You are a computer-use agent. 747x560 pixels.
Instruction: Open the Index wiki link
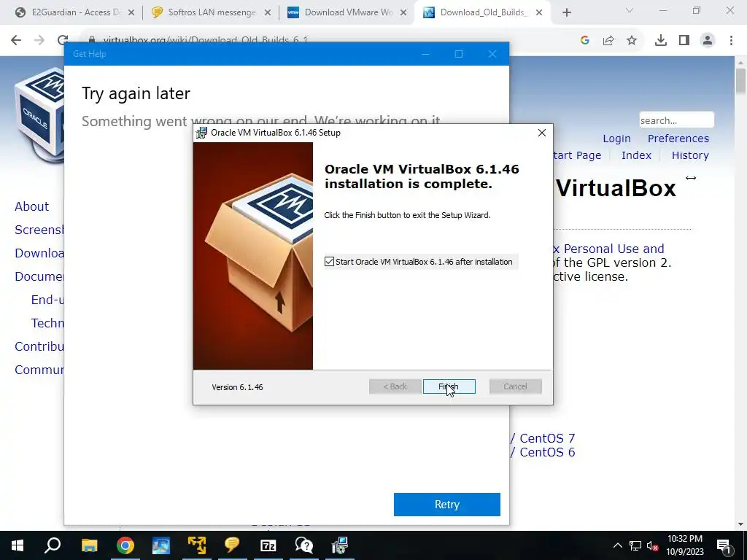[636, 155]
